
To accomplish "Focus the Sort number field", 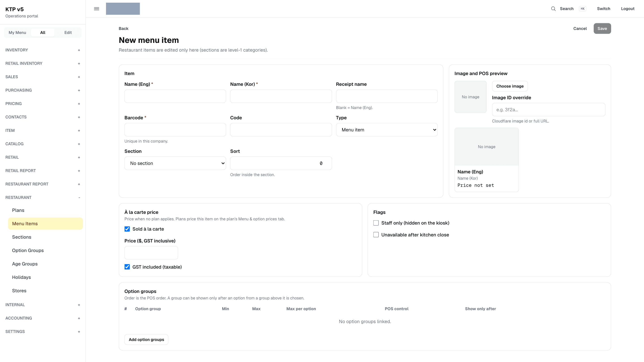I will click(x=281, y=163).
